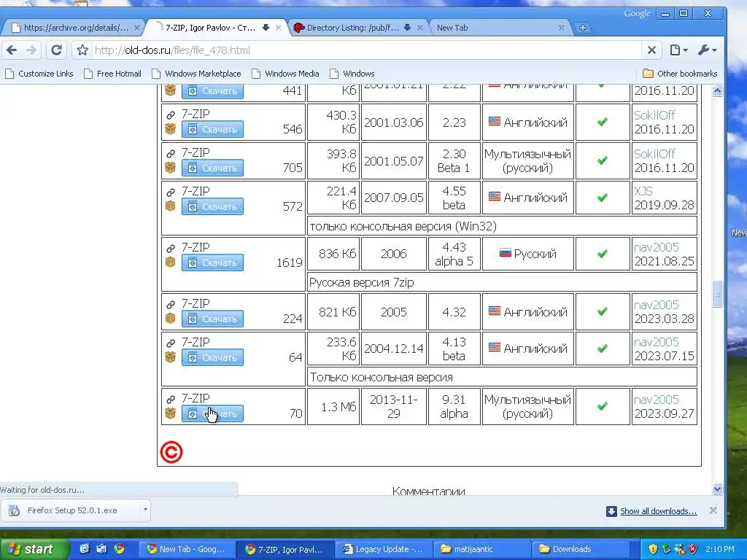
Task: Click the package box icon in 2.23 row
Action: 170,129
